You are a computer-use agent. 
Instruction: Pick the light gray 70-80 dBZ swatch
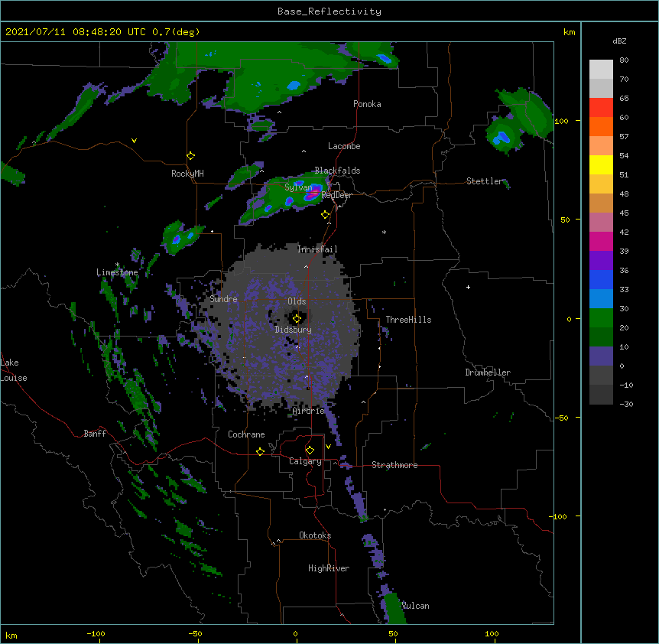(x=601, y=70)
